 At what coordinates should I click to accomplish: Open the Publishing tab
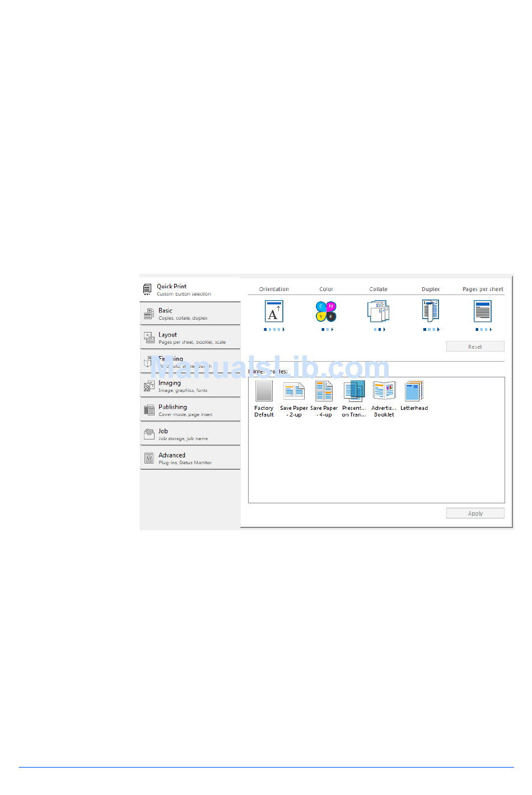(190, 410)
